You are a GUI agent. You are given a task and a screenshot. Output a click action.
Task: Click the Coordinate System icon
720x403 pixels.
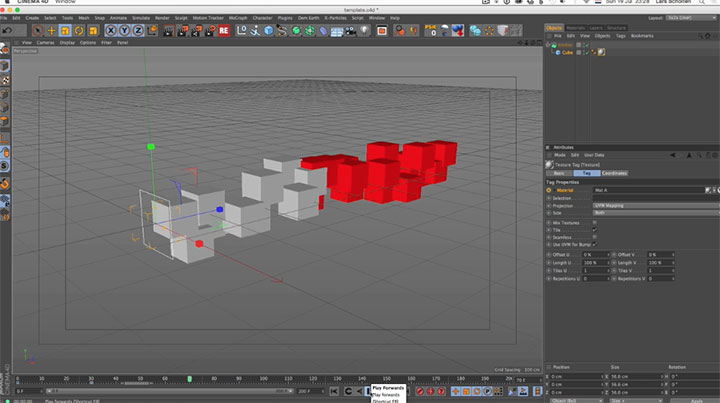tap(152, 31)
